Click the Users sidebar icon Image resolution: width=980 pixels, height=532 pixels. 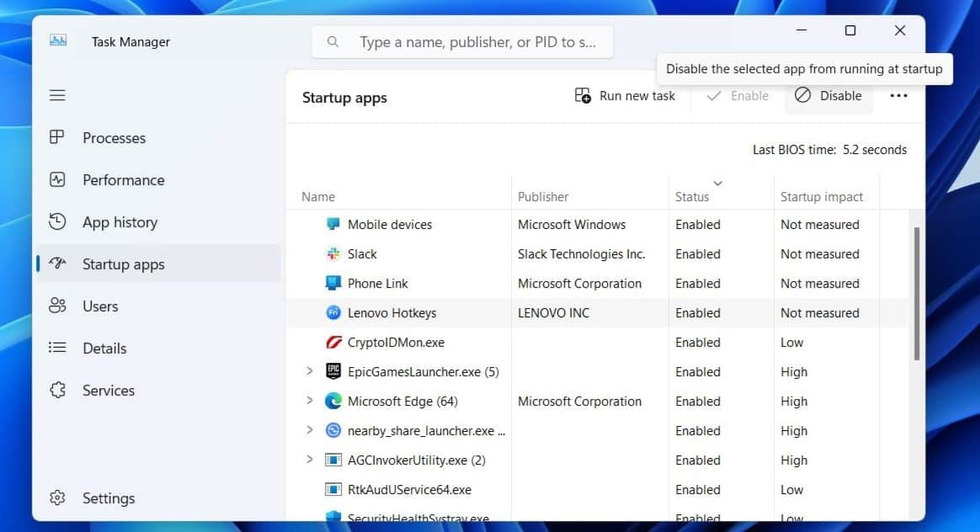click(x=57, y=306)
